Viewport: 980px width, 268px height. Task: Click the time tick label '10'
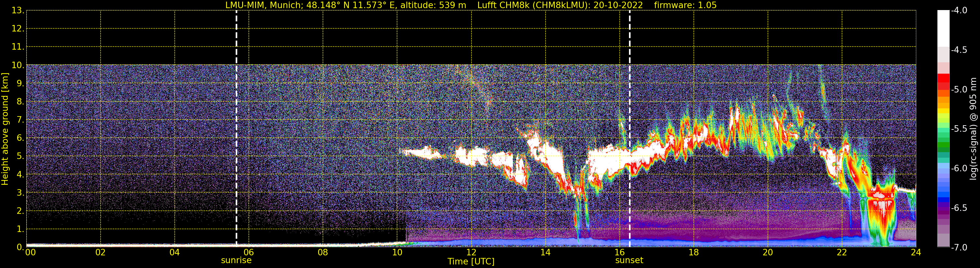397,252
